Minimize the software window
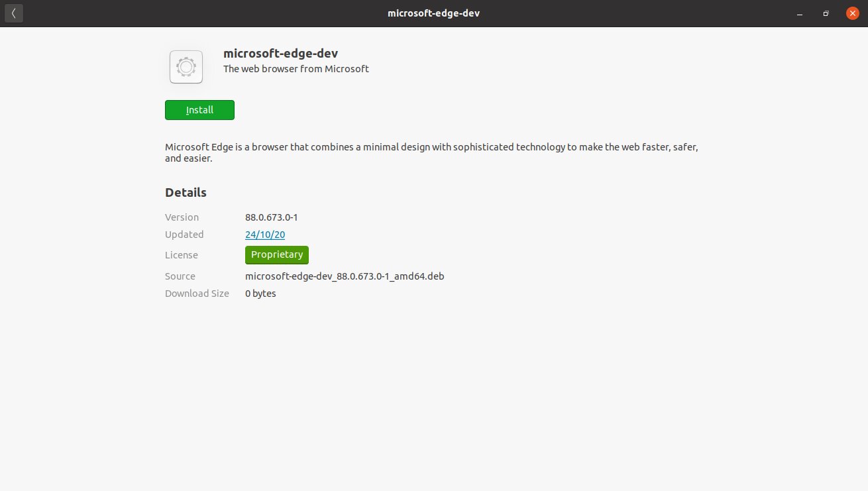868x491 pixels. [x=801, y=13]
